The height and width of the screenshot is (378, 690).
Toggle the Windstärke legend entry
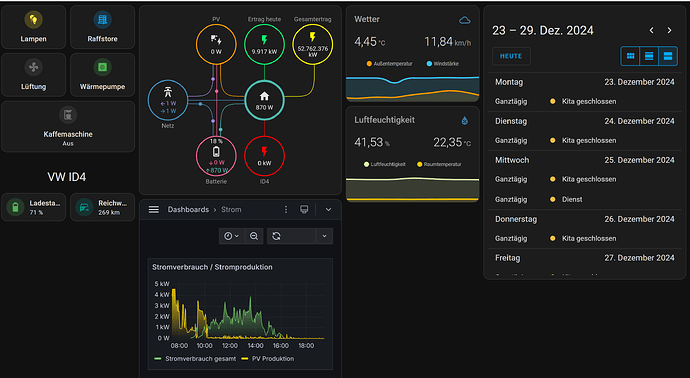tap(443, 64)
